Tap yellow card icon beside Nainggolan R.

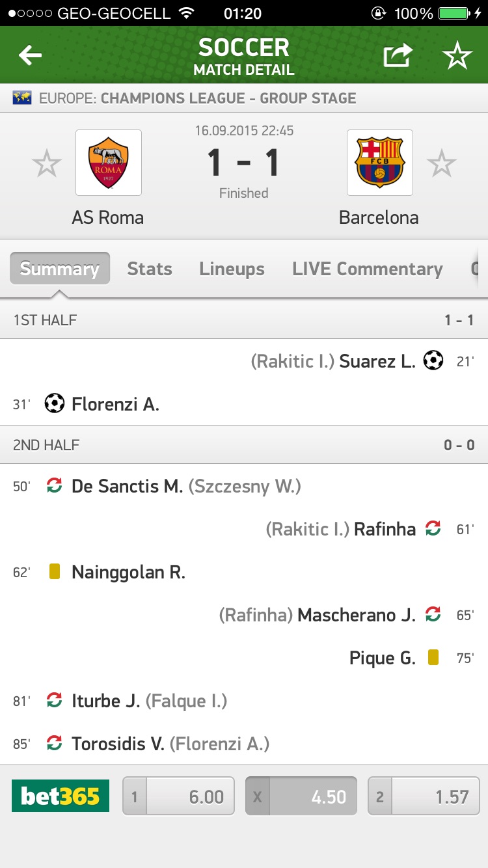click(x=55, y=572)
